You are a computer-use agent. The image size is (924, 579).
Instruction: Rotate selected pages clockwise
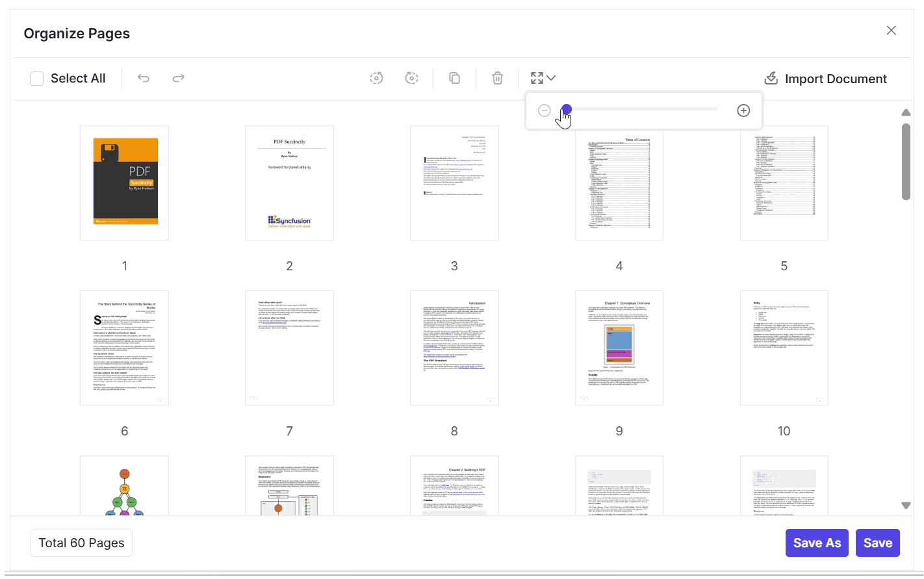tap(411, 77)
